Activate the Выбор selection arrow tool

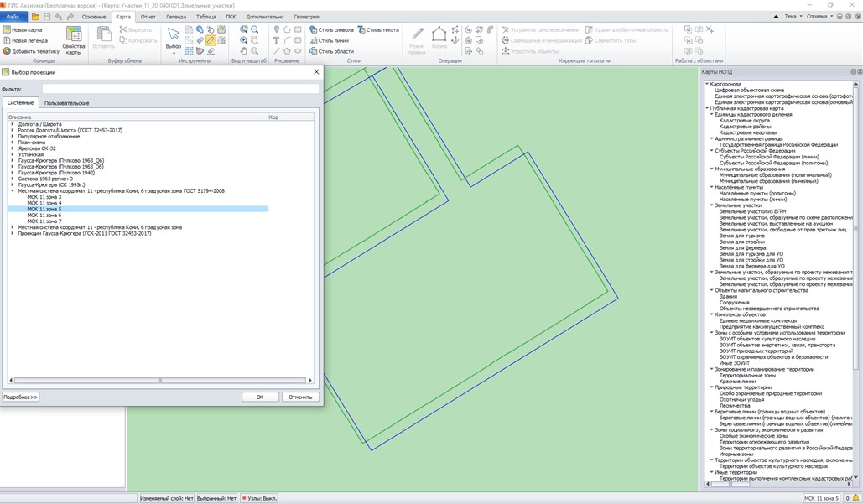point(174,39)
